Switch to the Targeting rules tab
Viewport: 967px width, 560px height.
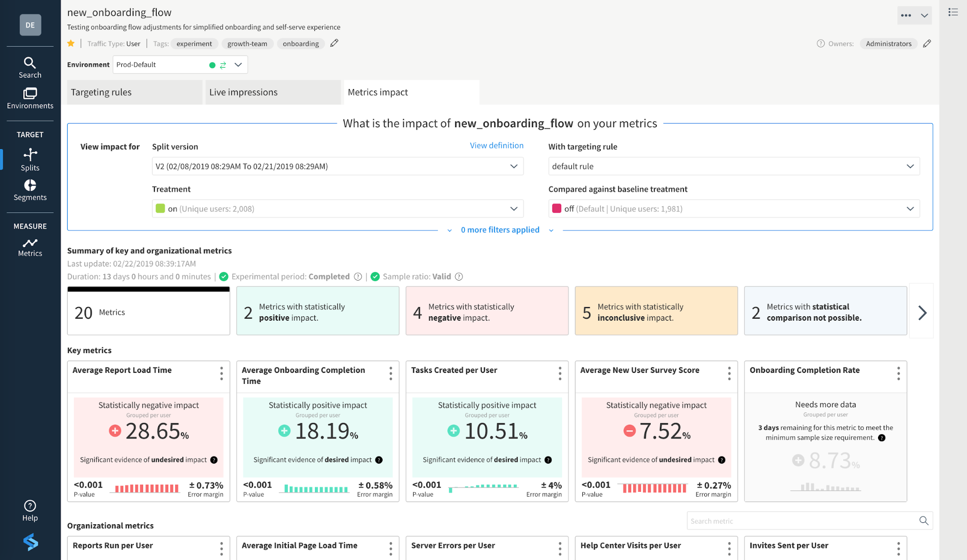click(x=134, y=92)
